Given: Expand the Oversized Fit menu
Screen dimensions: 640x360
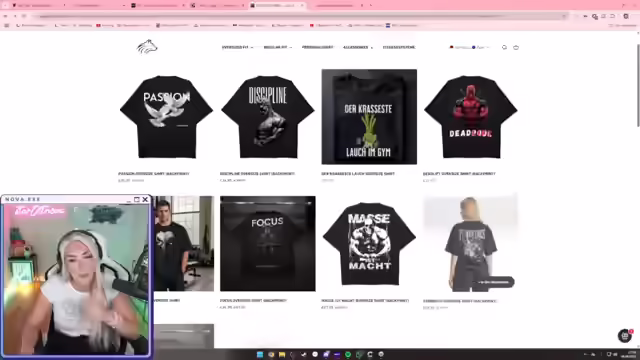Looking at the screenshot, I should point(237,47).
